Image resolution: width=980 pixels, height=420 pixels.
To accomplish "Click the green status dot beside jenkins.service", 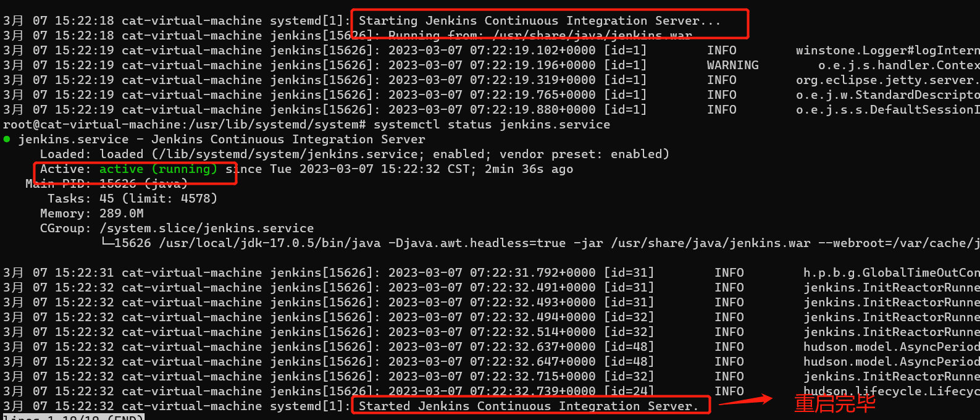I will point(7,140).
